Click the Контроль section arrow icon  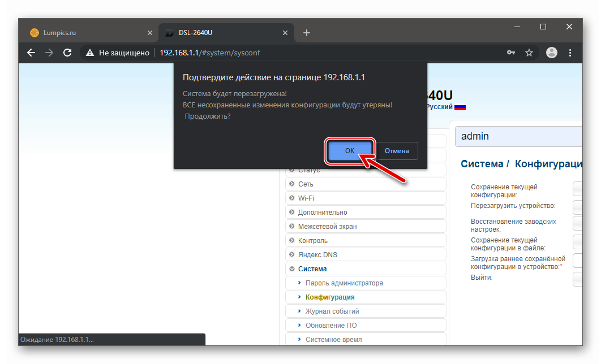click(291, 240)
